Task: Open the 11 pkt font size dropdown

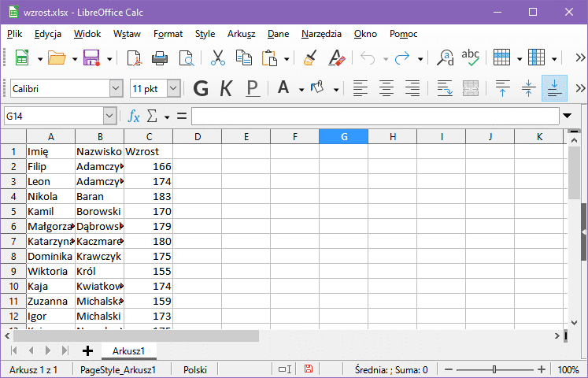Action: 173,88
